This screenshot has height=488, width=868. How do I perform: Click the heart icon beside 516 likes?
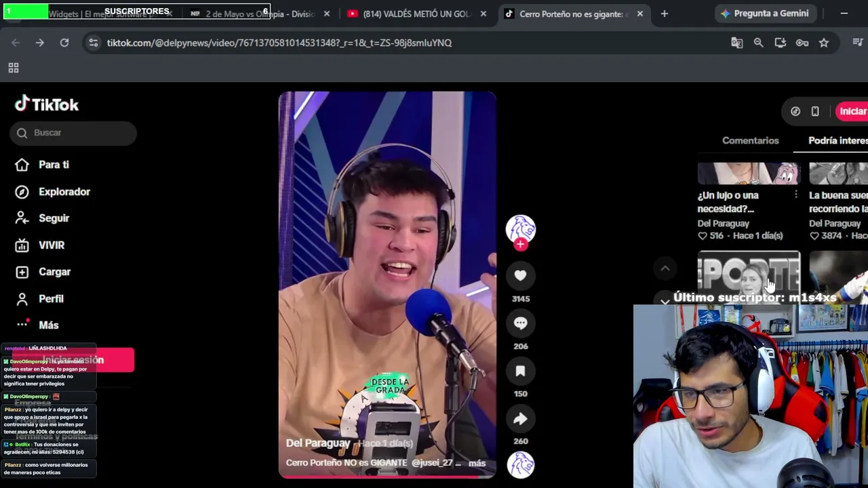point(703,236)
